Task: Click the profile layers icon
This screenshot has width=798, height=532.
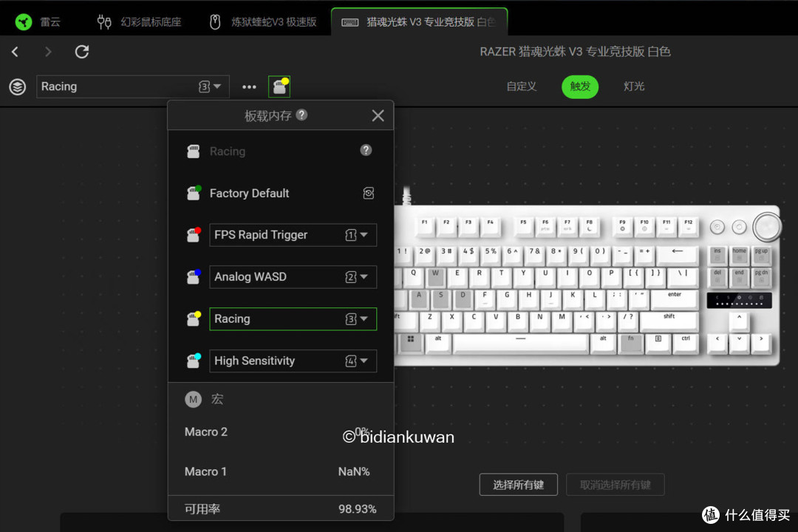Action: (x=17, y=86)
